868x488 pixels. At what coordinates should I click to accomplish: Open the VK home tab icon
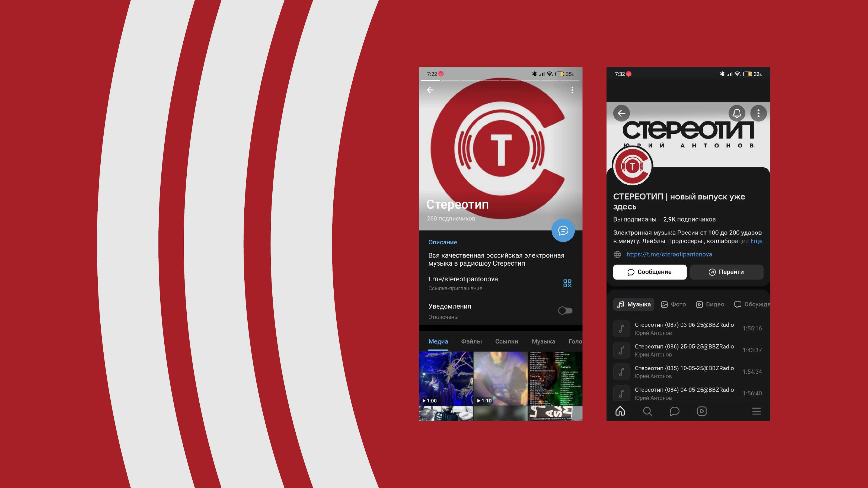tap(620, 411)
